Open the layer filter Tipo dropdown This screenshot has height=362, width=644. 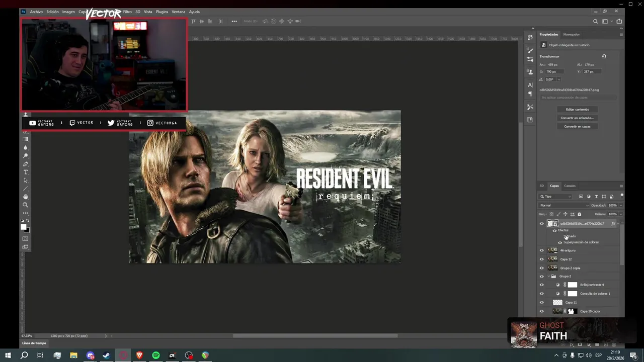point(555,197)
